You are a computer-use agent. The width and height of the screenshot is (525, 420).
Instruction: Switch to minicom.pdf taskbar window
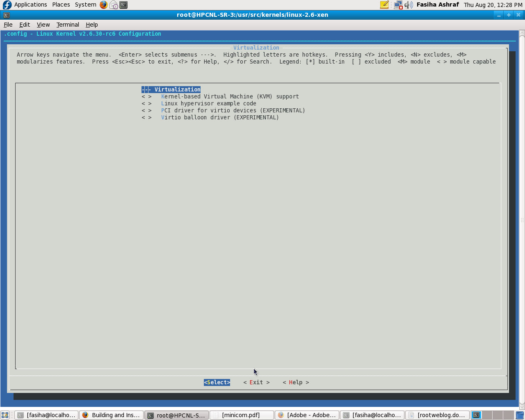click(x=241, y=415)
